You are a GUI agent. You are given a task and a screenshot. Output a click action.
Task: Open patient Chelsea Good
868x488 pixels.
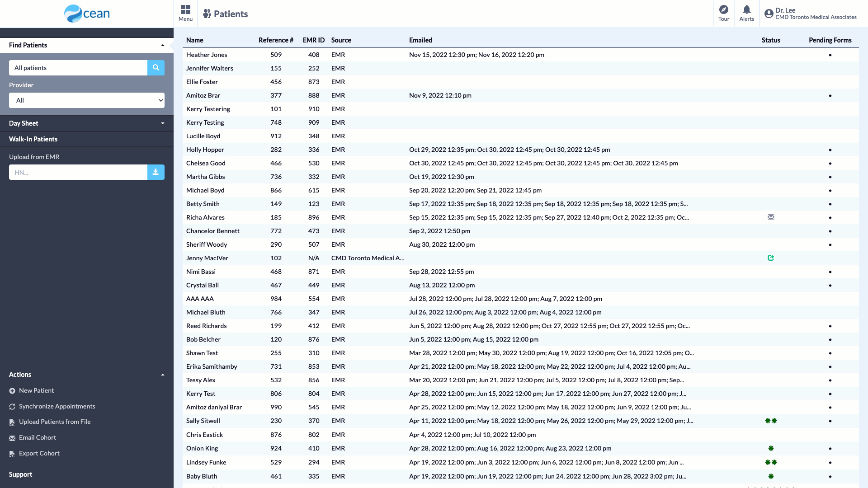206,163
